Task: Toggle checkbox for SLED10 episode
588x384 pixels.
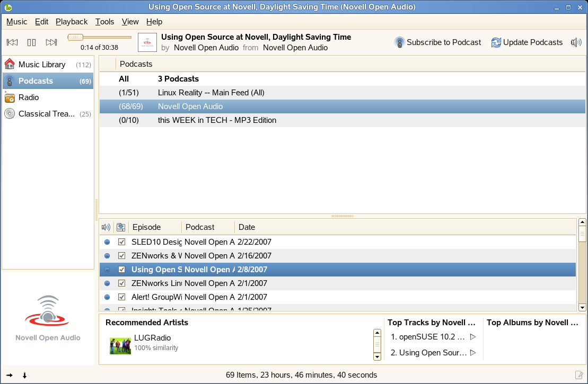Action: 121,242
